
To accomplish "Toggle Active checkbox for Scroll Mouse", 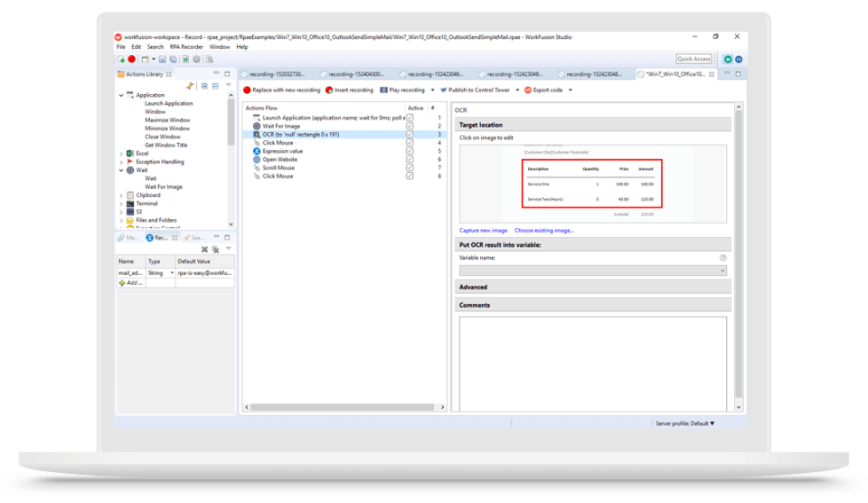I will [410, 168].
